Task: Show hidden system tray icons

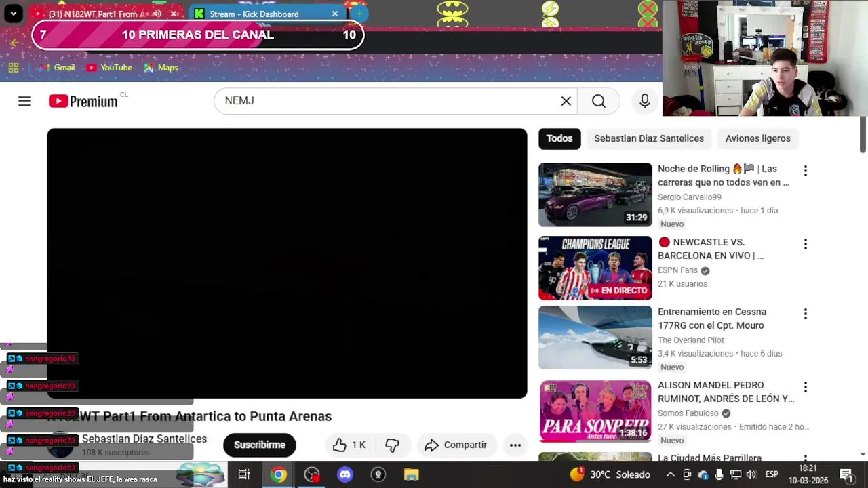Action: 670,474
